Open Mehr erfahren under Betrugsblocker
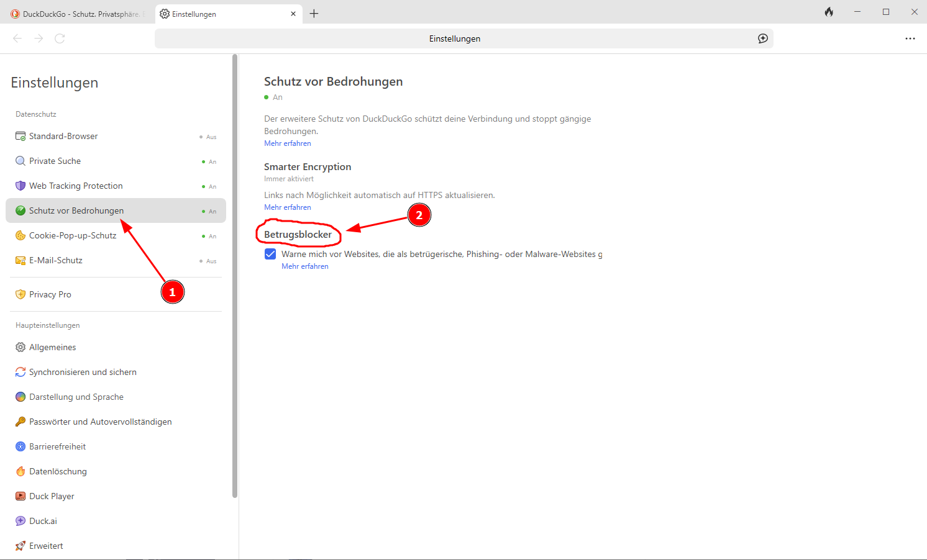Image resolution: width=927 pixels, height=560 pixels. [x=305, y=266]
